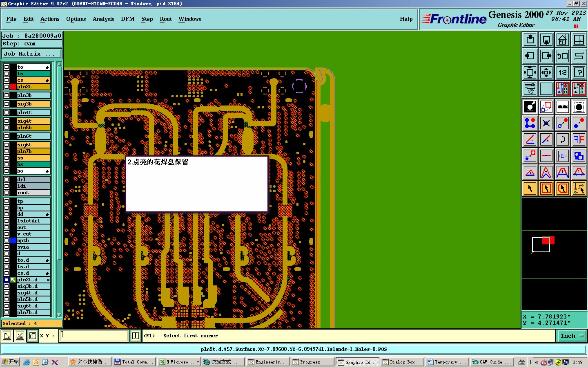Toggle checkbox for layer pln2t

[x=7, y=87]
